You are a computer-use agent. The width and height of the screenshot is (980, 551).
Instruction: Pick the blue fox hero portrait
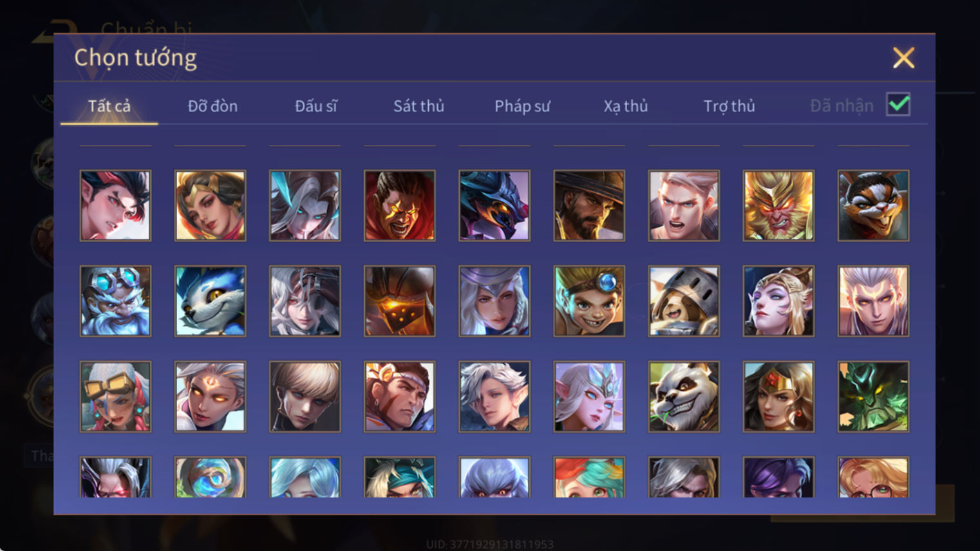[210, 301]
